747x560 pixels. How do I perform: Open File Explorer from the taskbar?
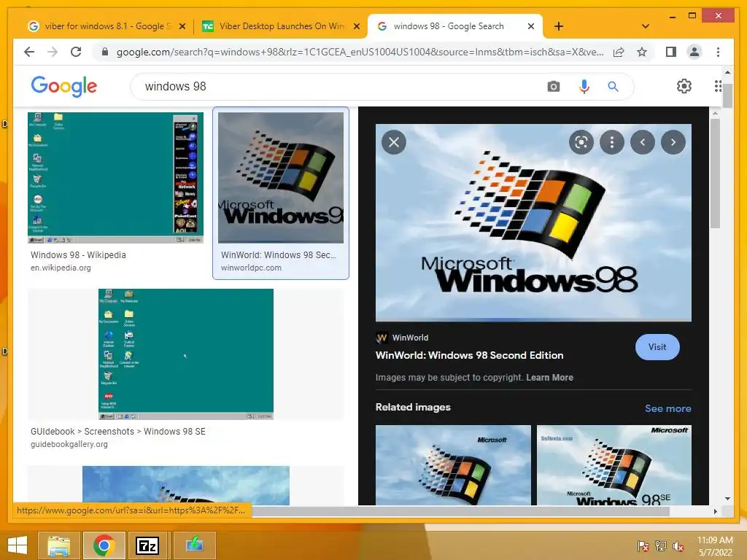tap(59, 545)
